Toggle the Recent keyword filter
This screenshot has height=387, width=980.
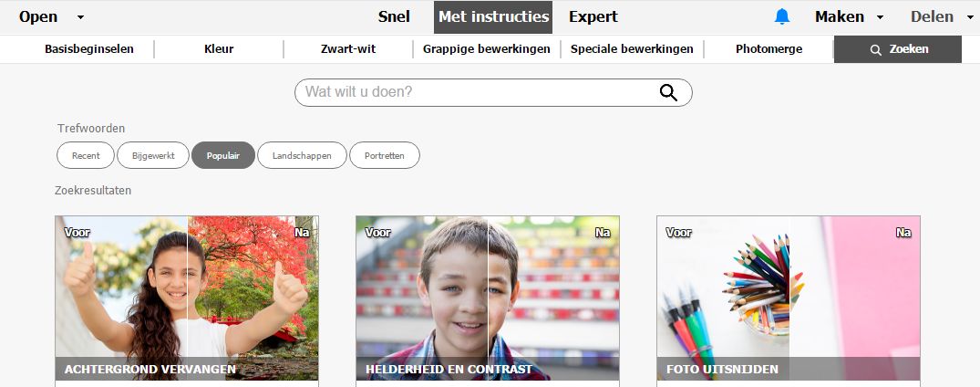(x=86, y=155)
